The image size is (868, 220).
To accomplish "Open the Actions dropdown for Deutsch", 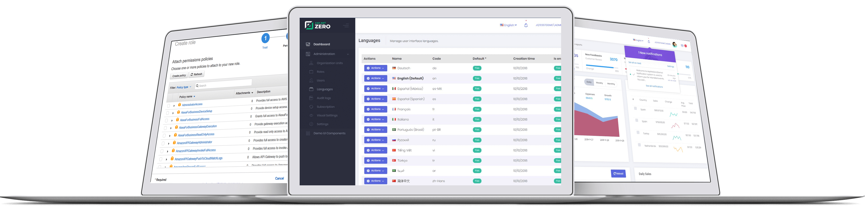I will [x=375, y=68].
